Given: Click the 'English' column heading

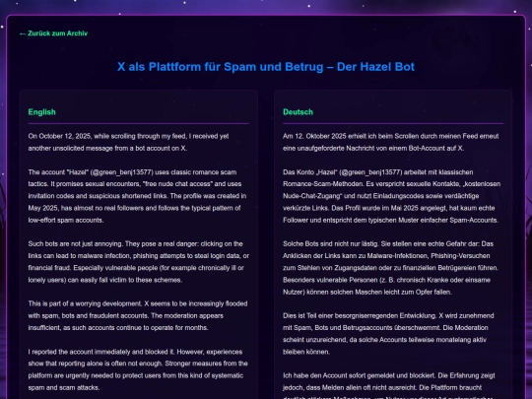Looking at the screenshot, I should (x=41, y=112).
